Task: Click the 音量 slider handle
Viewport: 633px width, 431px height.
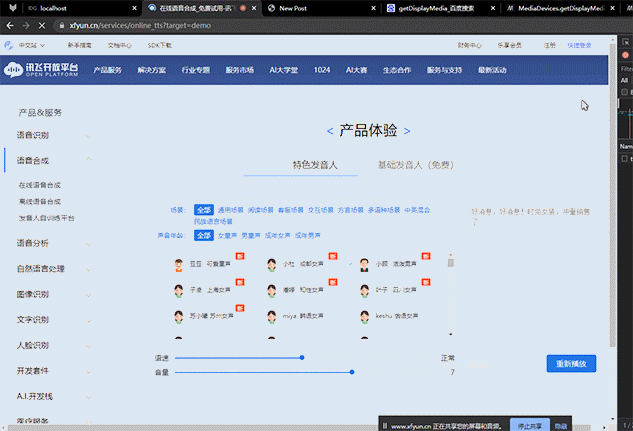Action: [352, 372]
